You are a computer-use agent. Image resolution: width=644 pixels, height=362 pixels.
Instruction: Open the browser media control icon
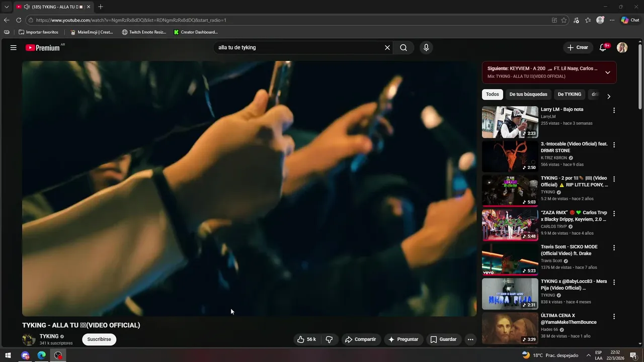coord(576,20)
